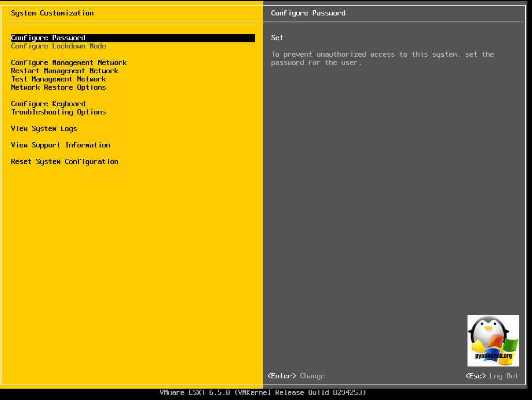This screenshot has width=532, height=400.
Task: Click the pyatilistnik.org text on the logo
Action: [493, 356]
